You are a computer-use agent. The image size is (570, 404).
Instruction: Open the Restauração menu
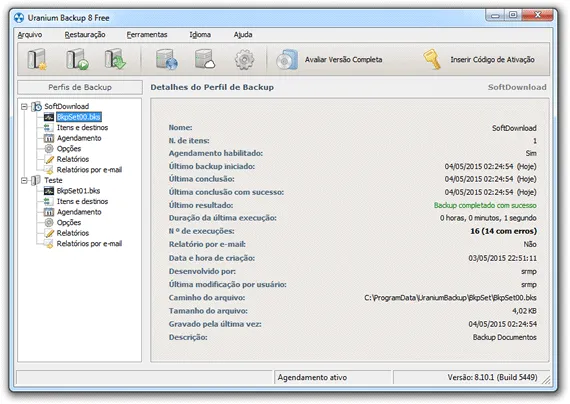click(x=85, y=35)
